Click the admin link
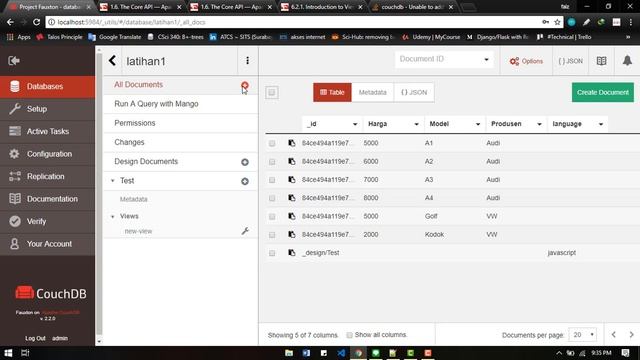 pyautogui.click(x=60, y=338)
